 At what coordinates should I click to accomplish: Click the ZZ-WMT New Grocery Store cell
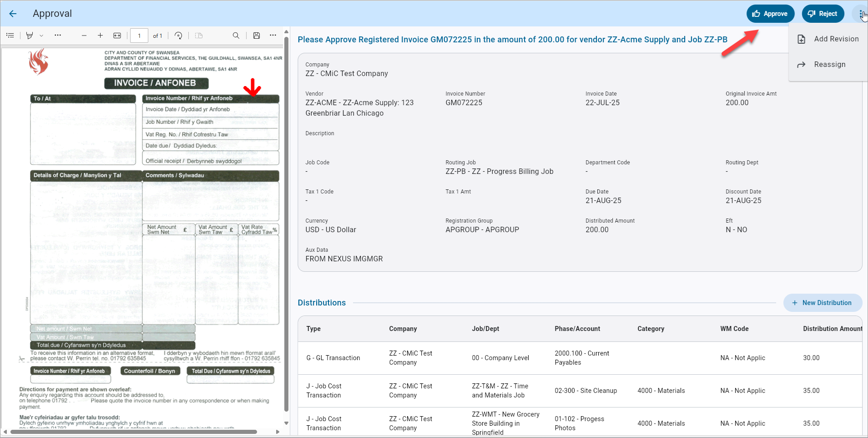coord(505,423)
